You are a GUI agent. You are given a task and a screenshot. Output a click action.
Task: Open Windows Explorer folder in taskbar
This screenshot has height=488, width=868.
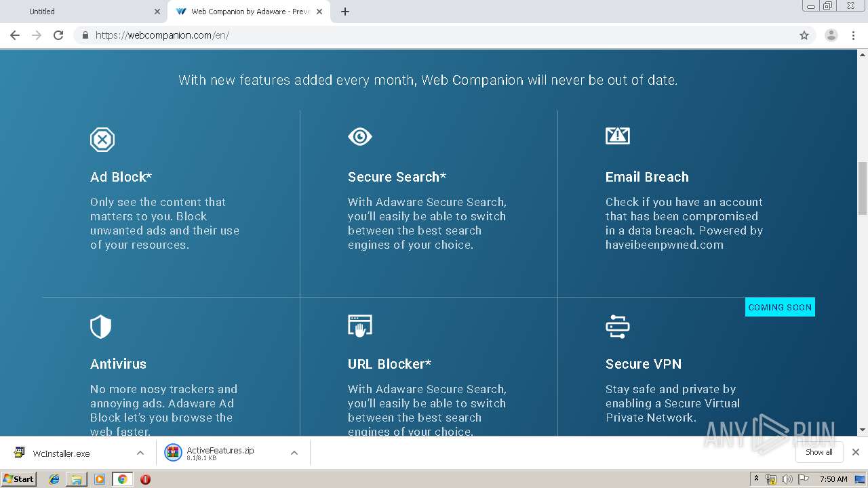(77, 479)
